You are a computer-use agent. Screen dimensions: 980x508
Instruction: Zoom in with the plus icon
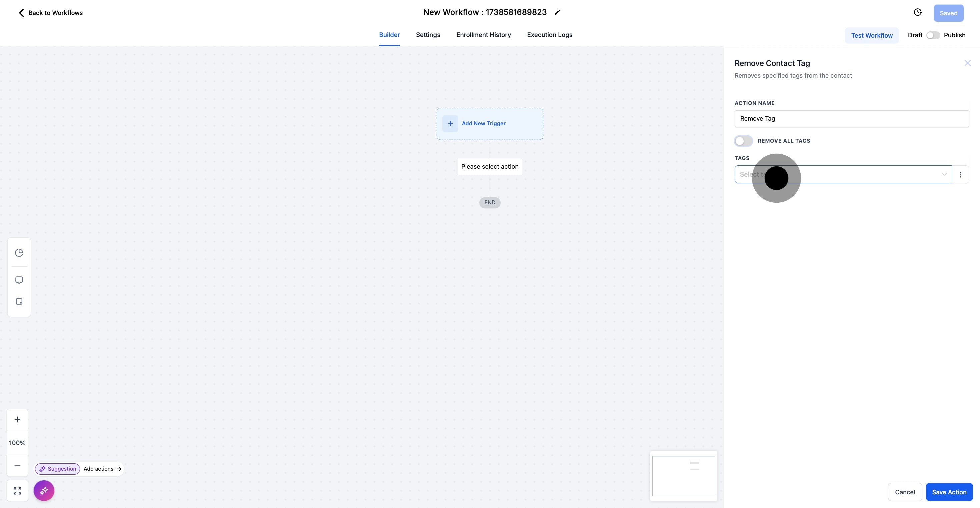17,419
